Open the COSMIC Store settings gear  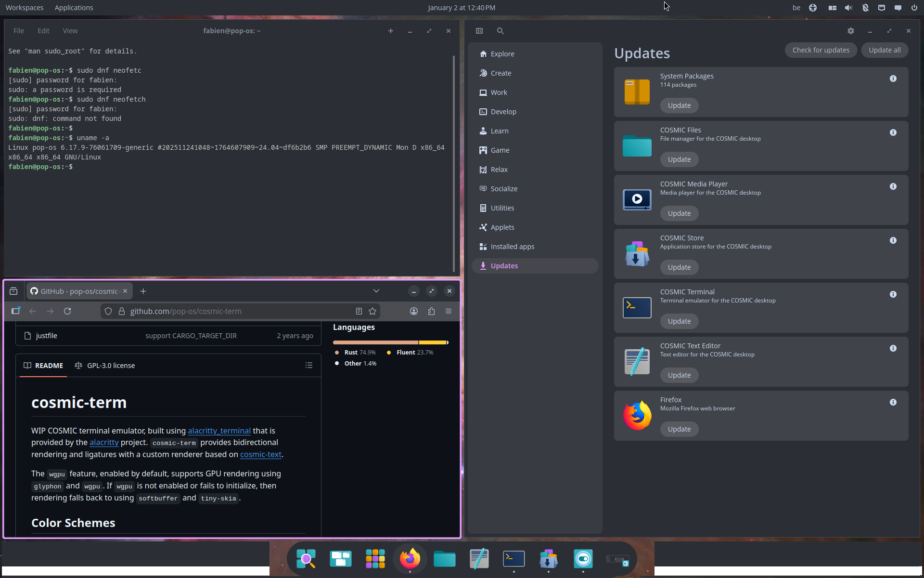pyautogui.click(x=850, y=30)
